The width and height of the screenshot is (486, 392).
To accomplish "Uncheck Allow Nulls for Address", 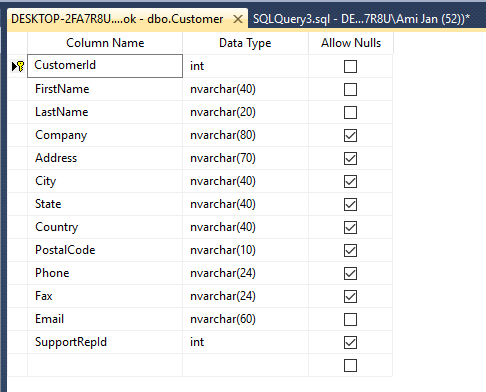I will 350,158.
